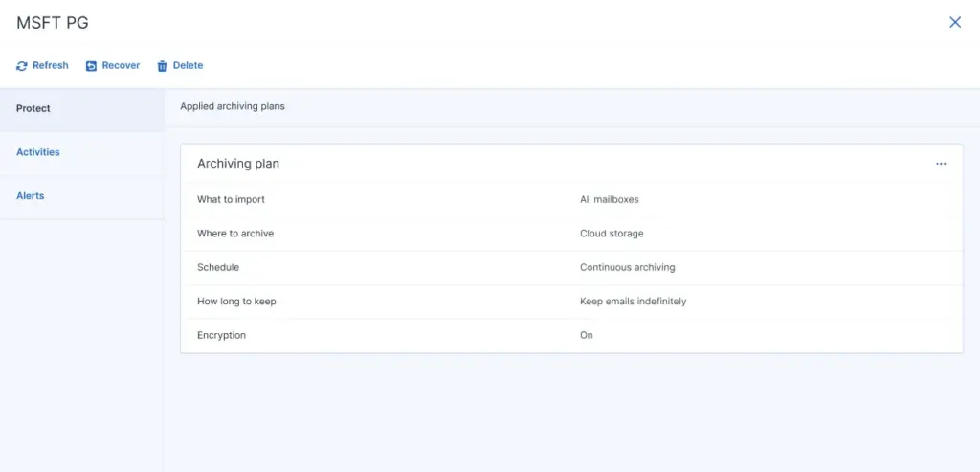The image size is (980, 472).
Task: Click the All mailboxes value
Action: tap(609, 199)
